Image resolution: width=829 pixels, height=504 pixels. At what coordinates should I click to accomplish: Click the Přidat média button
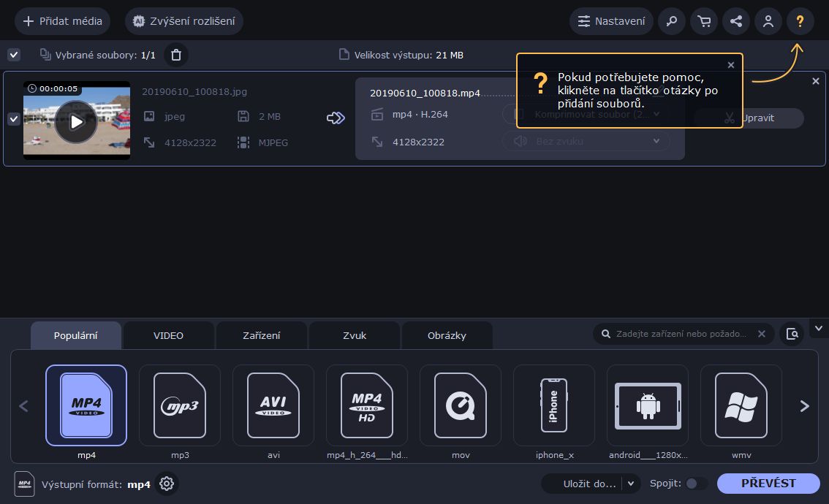click(63, 21)
